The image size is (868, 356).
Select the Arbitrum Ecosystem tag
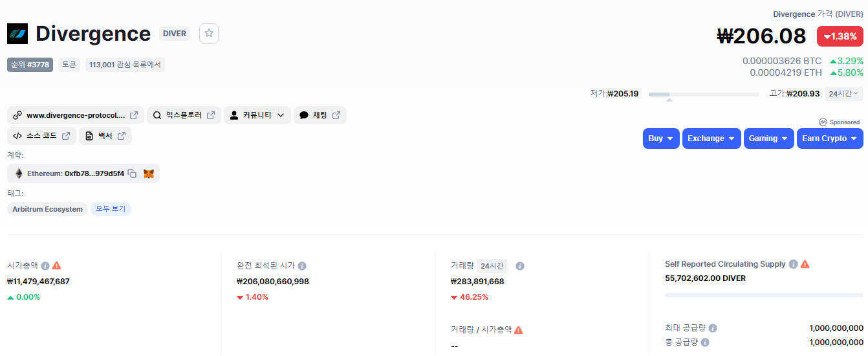(x=48, y=209)
